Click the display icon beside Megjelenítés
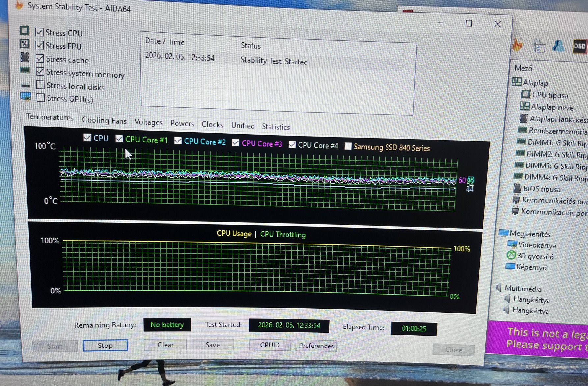588x386 pixels. pyautogui.click(x=503, y=233)
